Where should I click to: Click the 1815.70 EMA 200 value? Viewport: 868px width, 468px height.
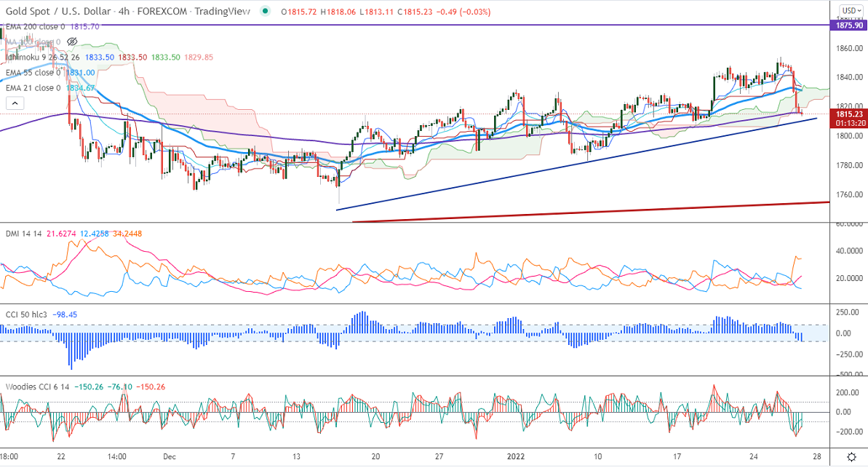(84, 27)
